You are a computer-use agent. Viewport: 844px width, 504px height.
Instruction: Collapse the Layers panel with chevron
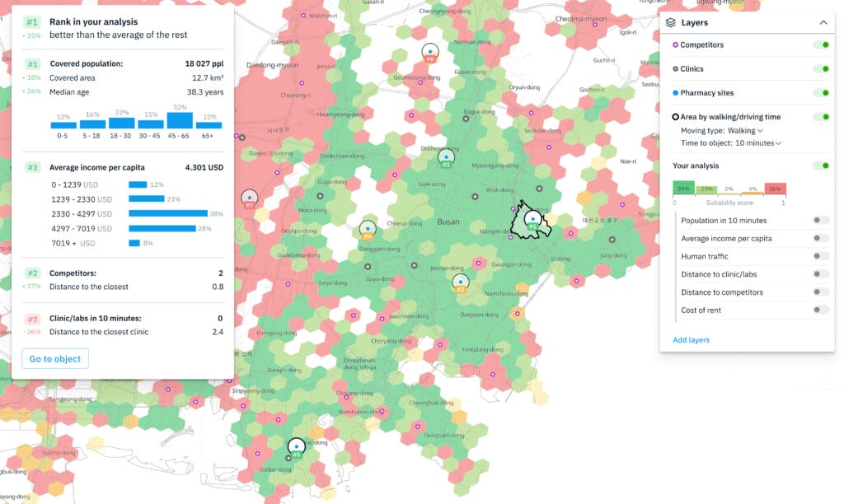(x=823, y=23)
